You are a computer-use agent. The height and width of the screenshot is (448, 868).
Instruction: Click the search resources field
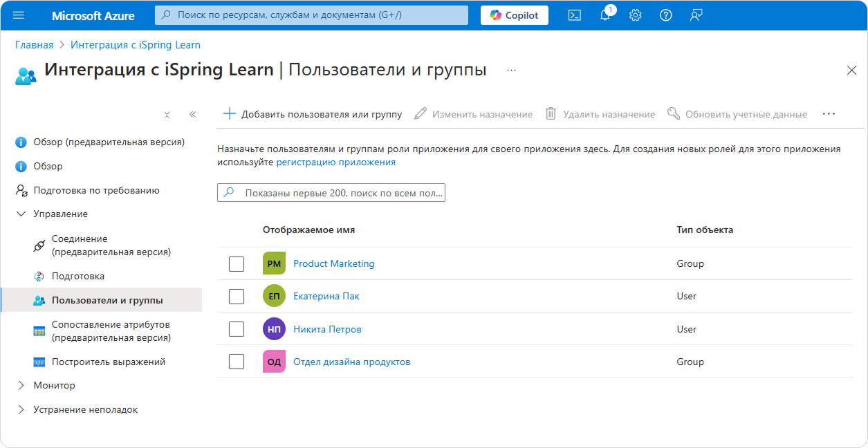(x=311, y=15)
